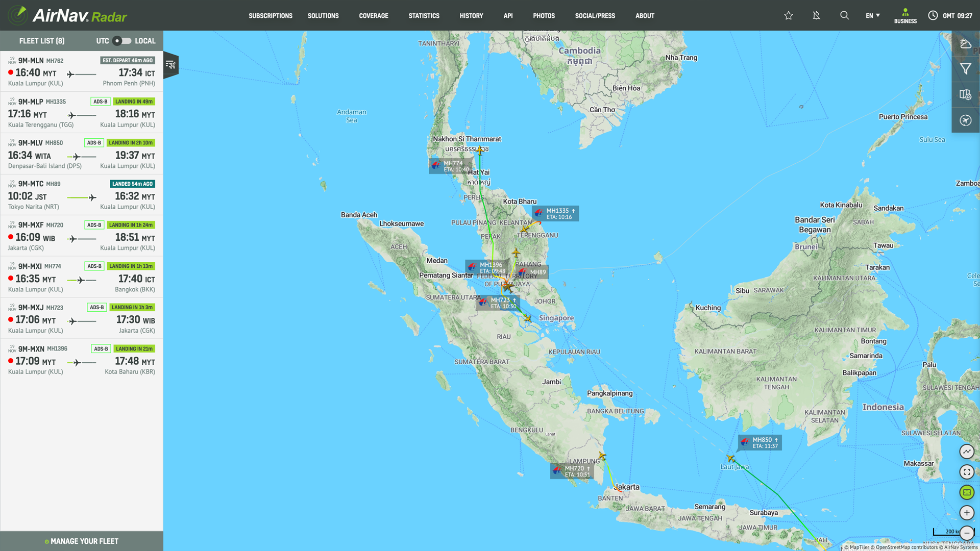Select the MH850 flight label on map
The image size is (980, 551).
[760, 442]
